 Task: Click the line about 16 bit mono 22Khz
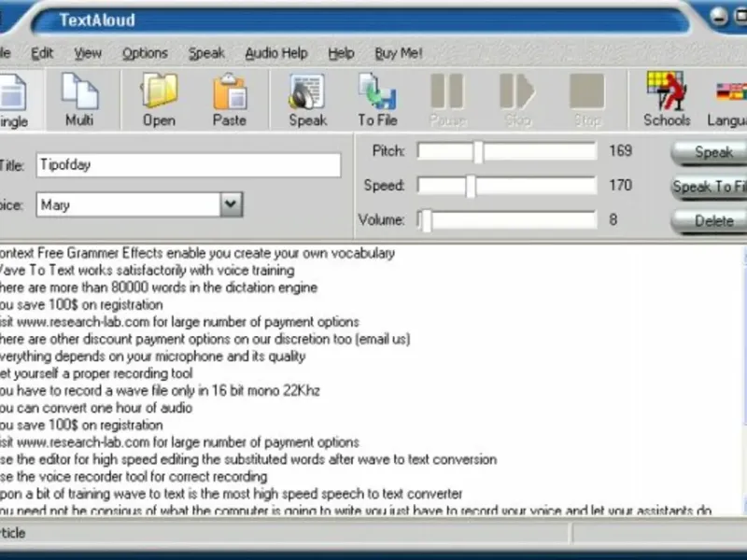[160, 390]
